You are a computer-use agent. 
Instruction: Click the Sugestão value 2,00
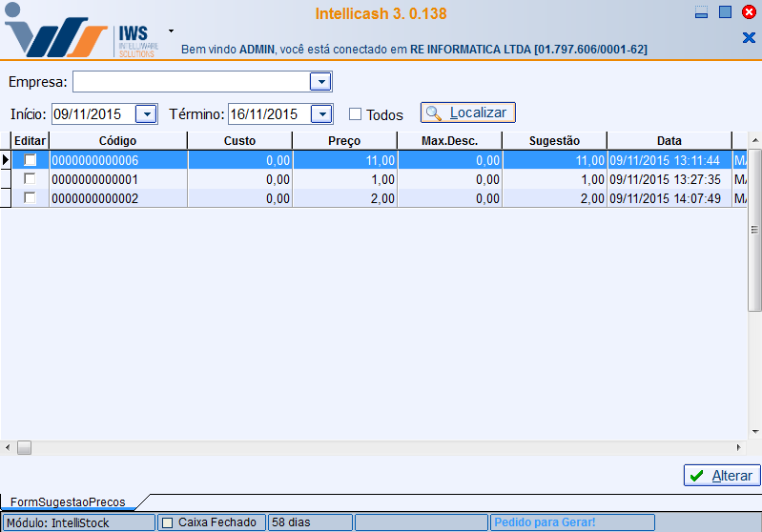pyautogui.click(x=554, y=198)
